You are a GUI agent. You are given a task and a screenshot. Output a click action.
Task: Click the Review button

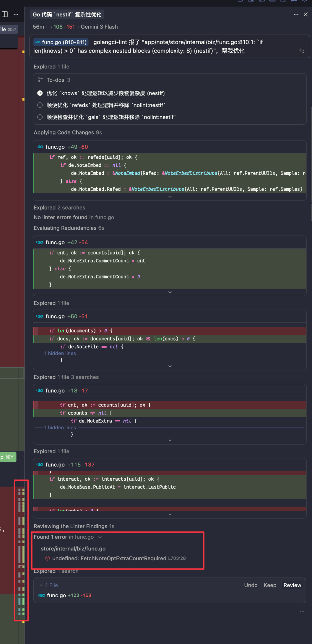click(292, 585)
